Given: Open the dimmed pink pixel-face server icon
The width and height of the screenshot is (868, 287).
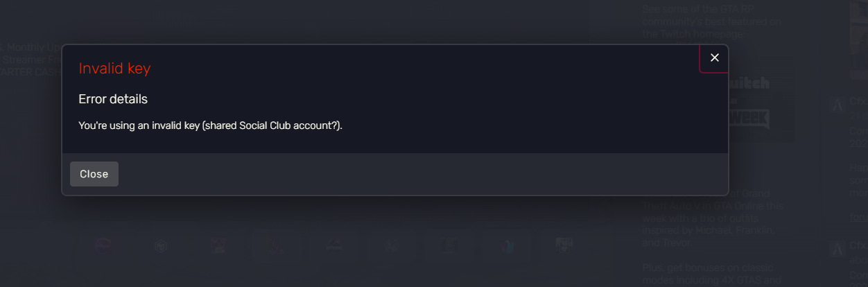Looking at the screenshot, I should (220, 245).
